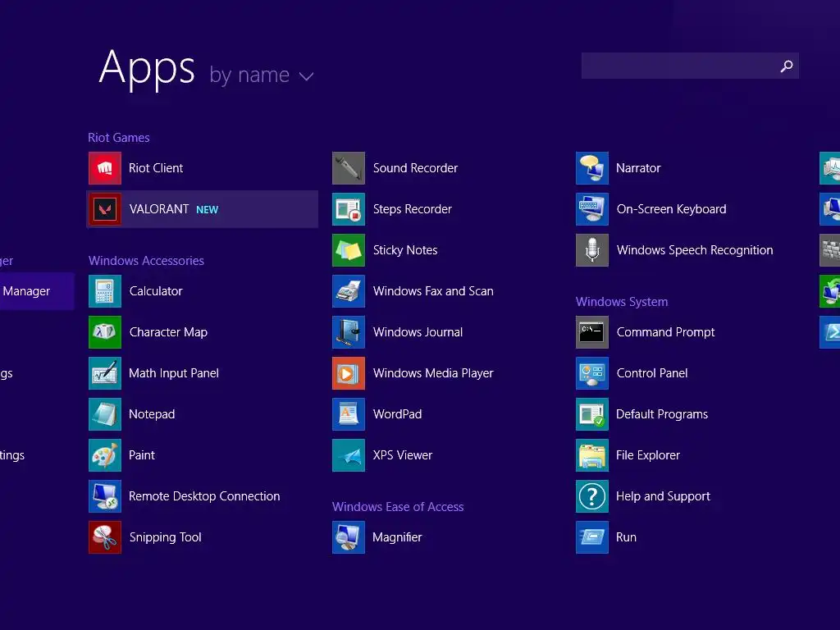840x630 pixels.
Task: Click the 'Snipping Tool' label text
Action: pyautogui.click(x=166, y=537)
